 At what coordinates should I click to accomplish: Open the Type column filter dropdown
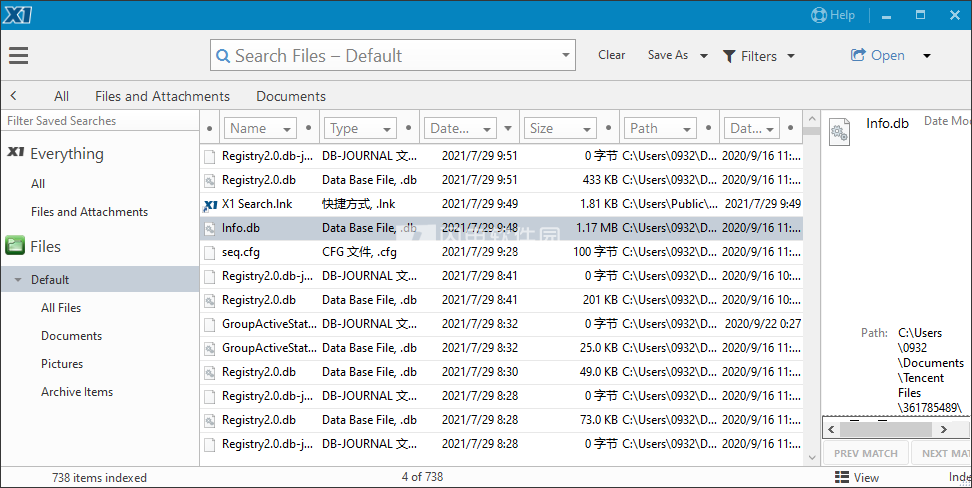387,129
